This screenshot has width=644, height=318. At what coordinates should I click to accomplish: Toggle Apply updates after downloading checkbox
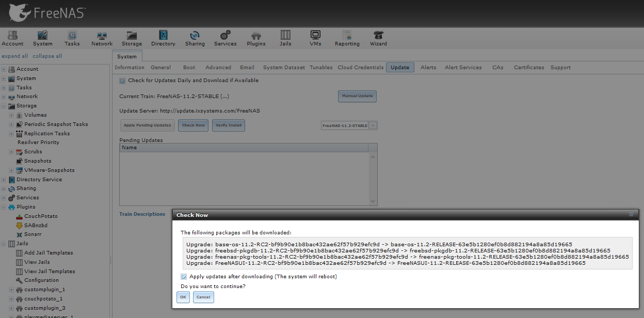(184, 277)
